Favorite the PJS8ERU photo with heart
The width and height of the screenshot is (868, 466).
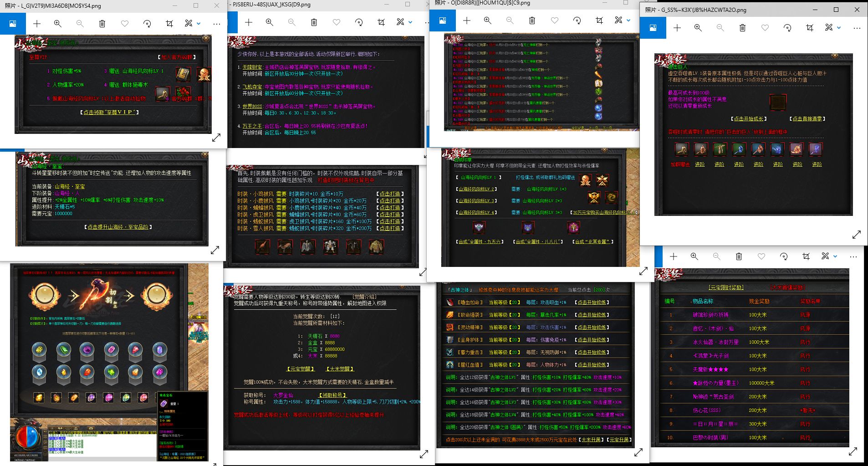pyautogui.click(x=337, y=22)
